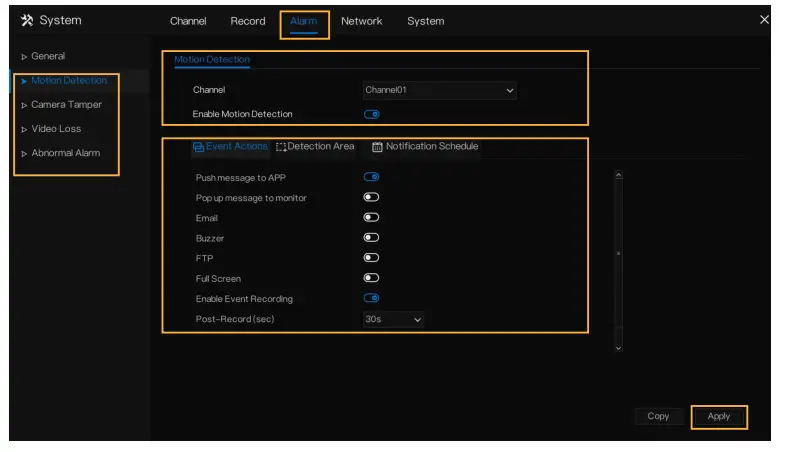Switch to the Record tab
Image resolution: width=787 pixels, height=452 pixels.
(x=248, y=21)
